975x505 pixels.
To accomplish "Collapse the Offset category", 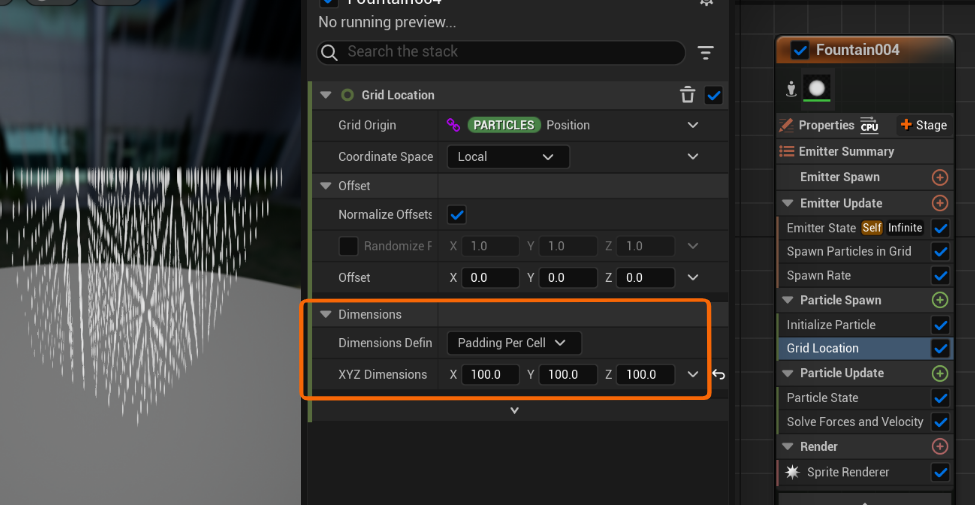I will click(326, 186).
